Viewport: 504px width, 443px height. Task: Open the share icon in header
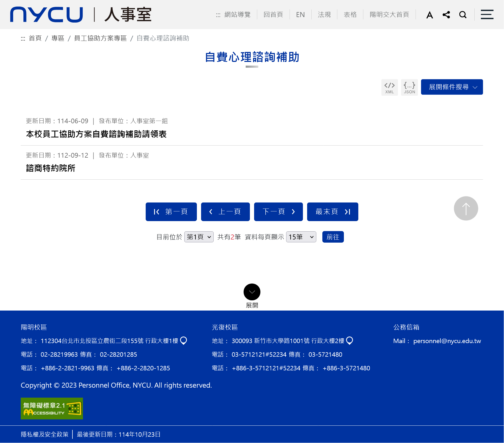point(446,15)
